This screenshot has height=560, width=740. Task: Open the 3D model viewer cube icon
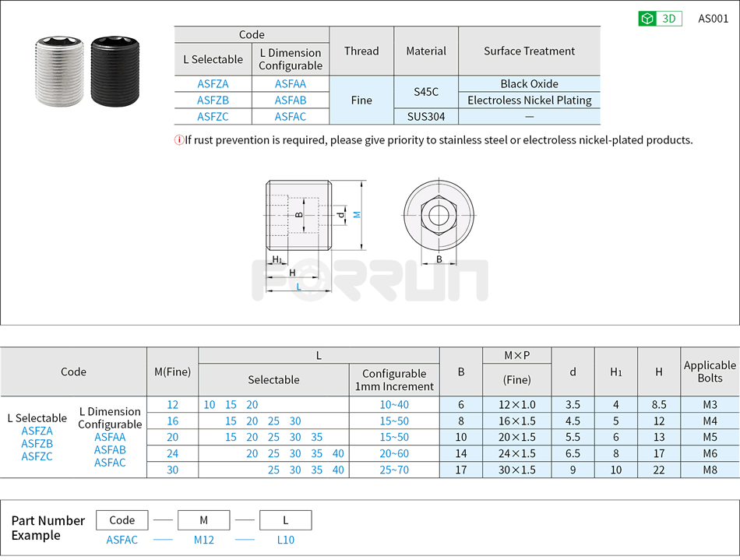point(648,18)
